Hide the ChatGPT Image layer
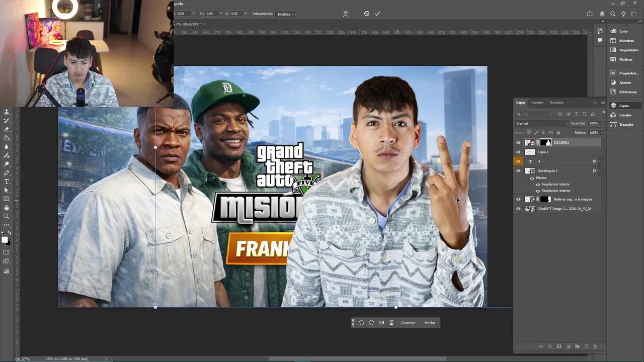The image size is (644, 362). pyautogui.click(x=518, y=209)
